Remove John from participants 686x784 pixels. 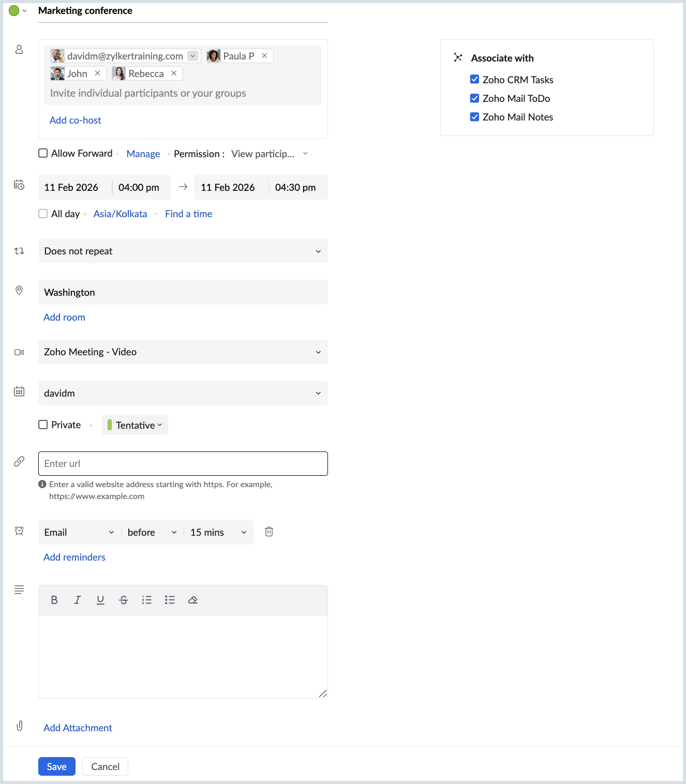click(97, 73)
